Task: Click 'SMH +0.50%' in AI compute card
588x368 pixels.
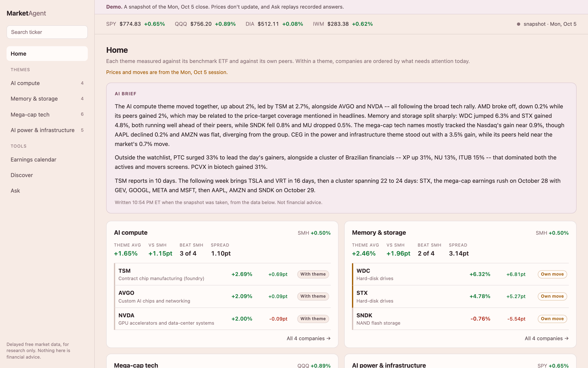Action: 314,233
